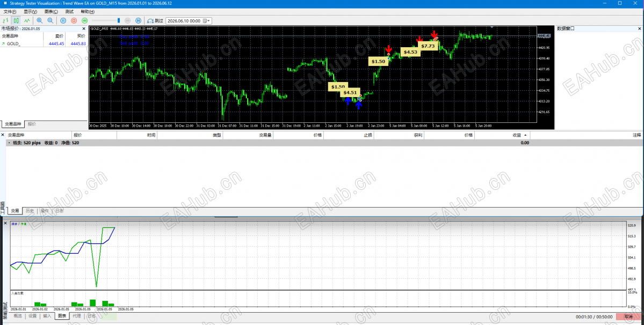
Task: Switch to the 设置 tester tab
Action: (x=32, y=316)
